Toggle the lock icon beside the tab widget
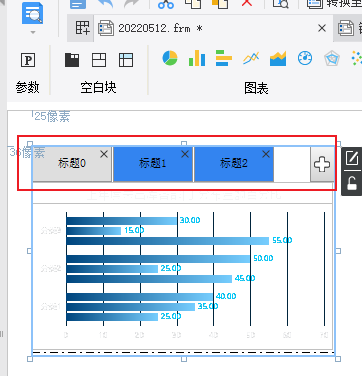362x376 pixels. 352,183
